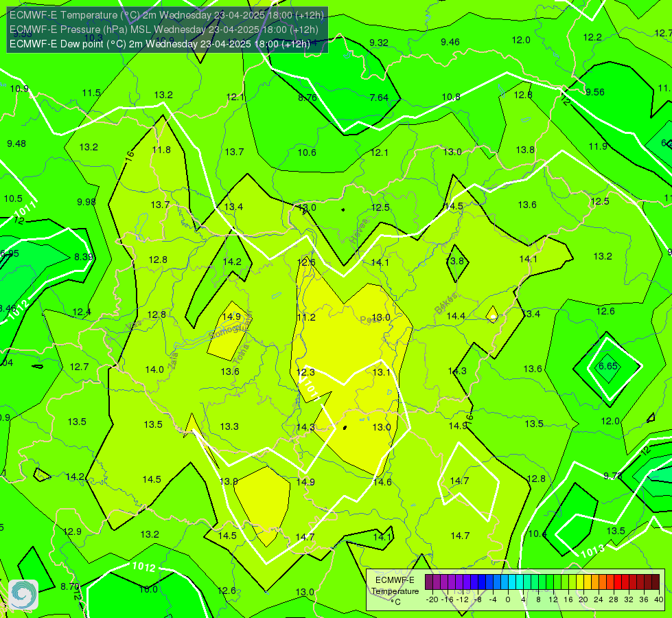Viewport: 672px width, 618px height.
Task: Click the 11.8 temperature value
Action: (x=161, y=150)
